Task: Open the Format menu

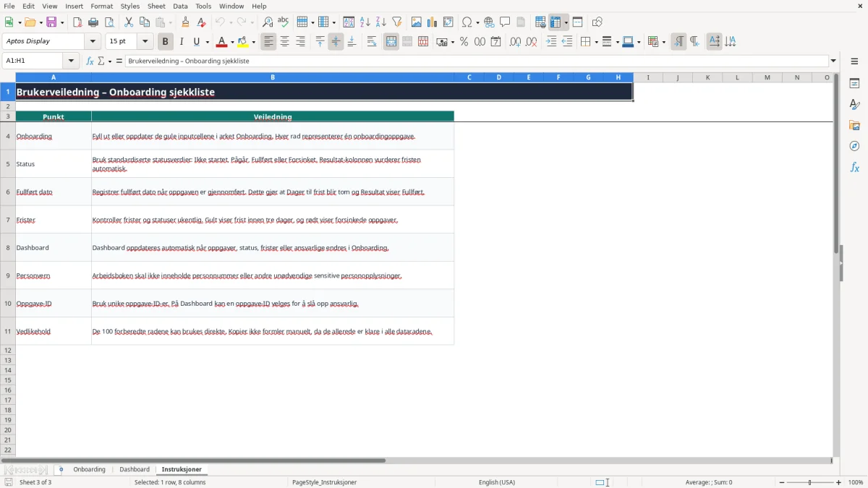Action: 101,6
